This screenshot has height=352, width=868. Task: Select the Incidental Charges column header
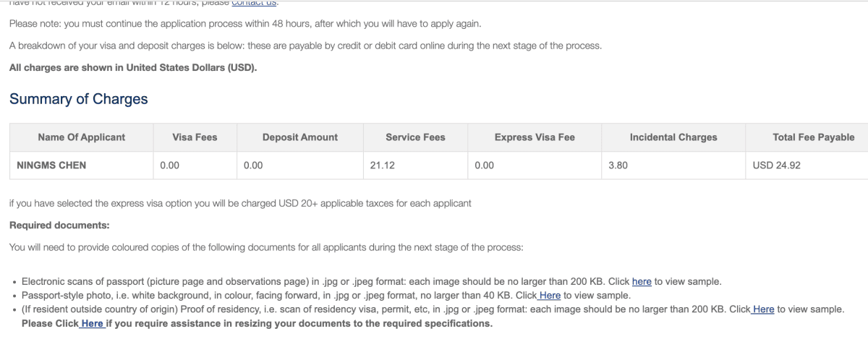(673, 137)
